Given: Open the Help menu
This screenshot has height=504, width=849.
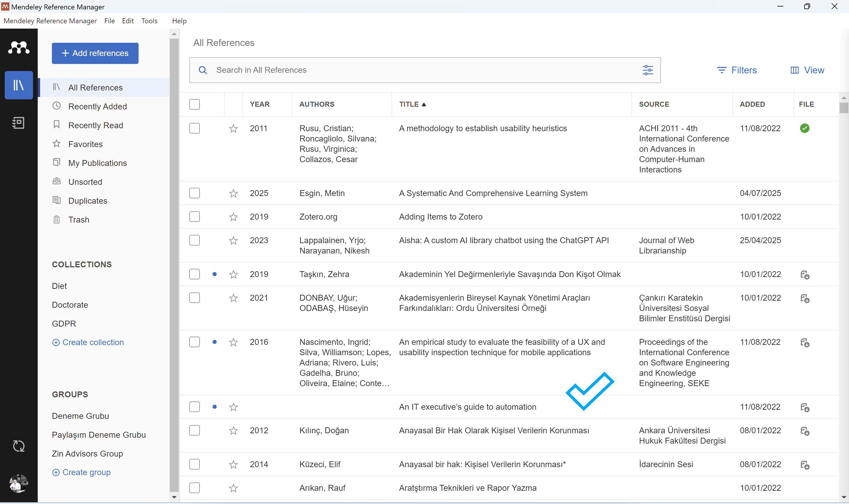Looking at the screenshot, I should 179,21.
